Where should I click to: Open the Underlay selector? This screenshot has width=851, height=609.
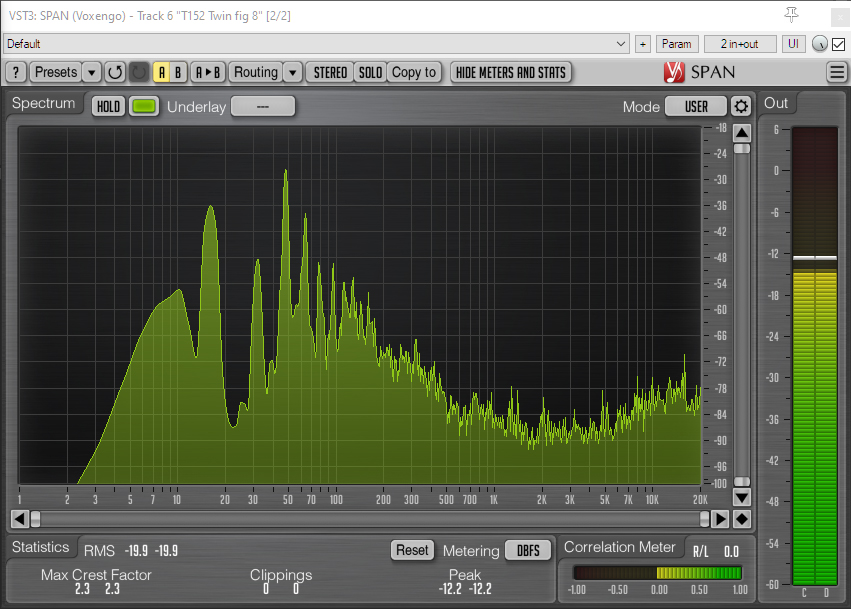pos(263,107)
